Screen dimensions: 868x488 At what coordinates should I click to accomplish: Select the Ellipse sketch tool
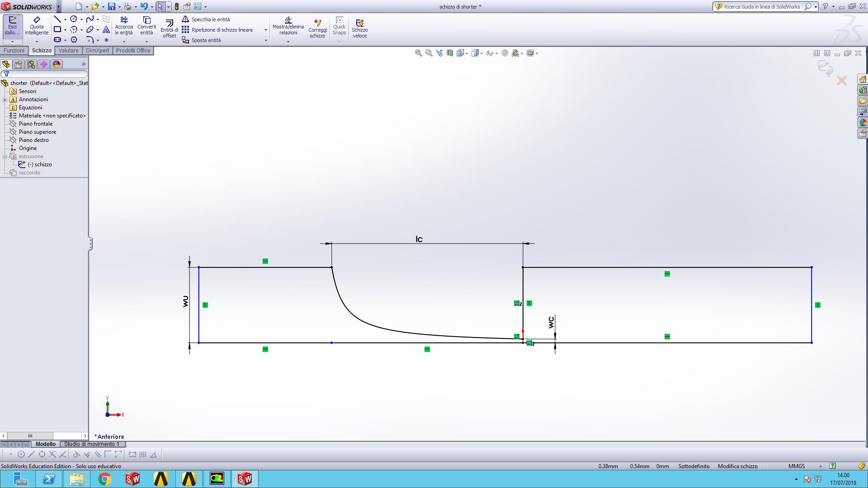coord(90,29)
